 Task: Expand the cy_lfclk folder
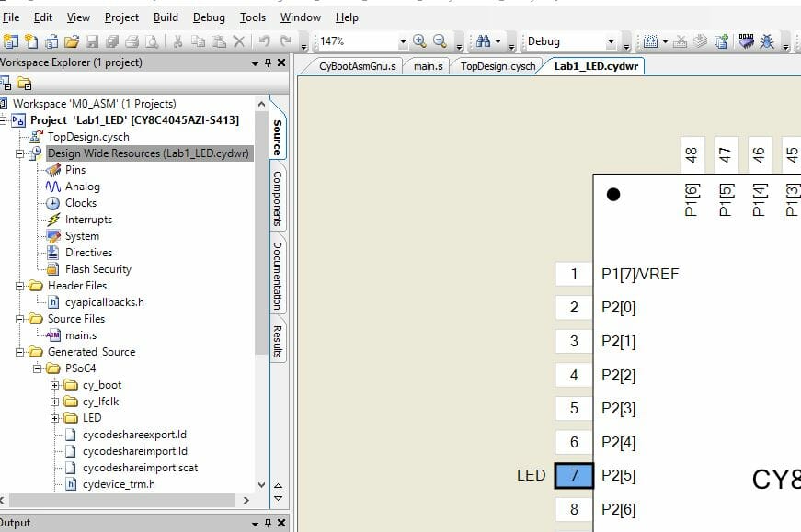click(x=54, y=402)
